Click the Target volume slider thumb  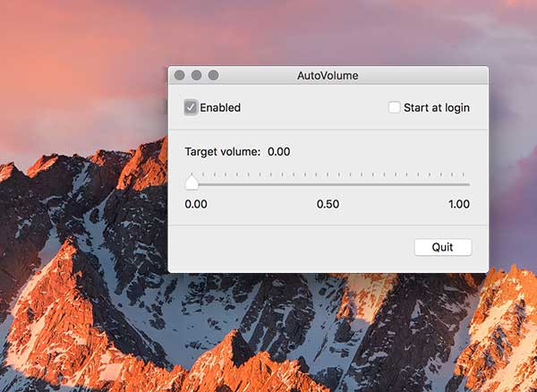click(192, 183)
